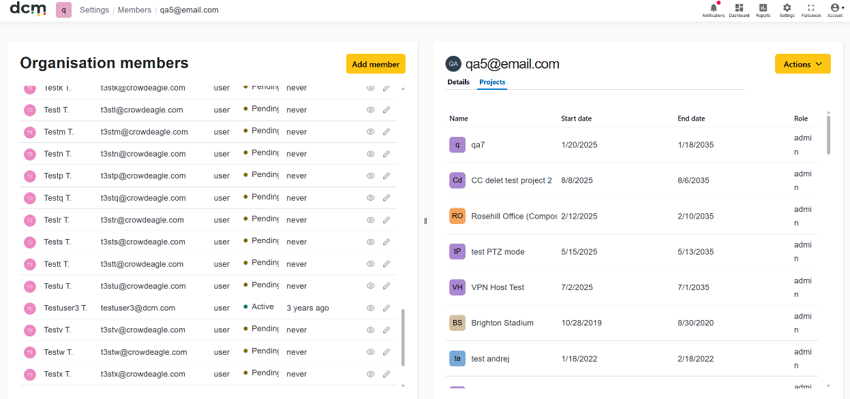Screen dimensions: 850x399
Task: Open the Account menu in header
Action: click(835, 10)
